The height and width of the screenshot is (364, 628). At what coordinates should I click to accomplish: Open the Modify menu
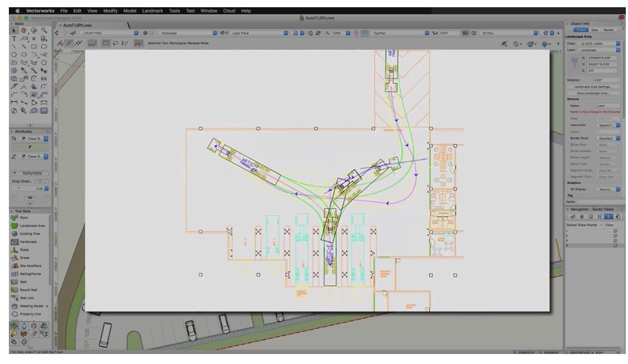click(x=110, y=11)
